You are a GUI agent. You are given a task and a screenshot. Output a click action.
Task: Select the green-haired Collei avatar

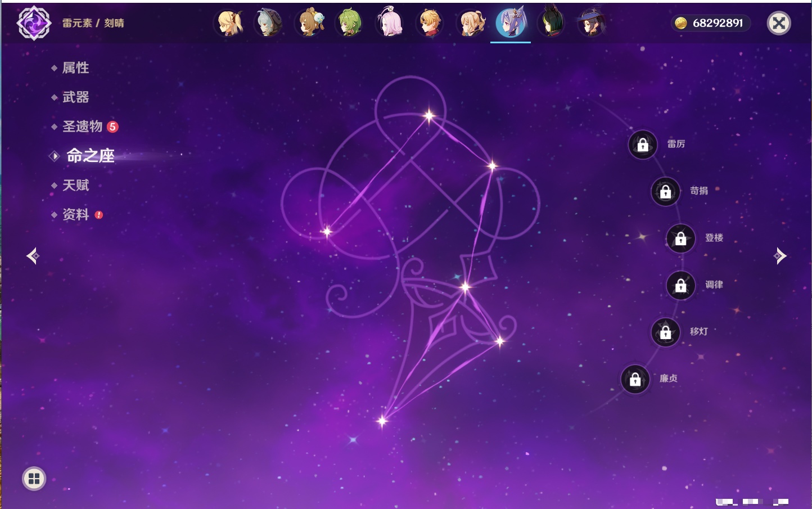point(350,23)
